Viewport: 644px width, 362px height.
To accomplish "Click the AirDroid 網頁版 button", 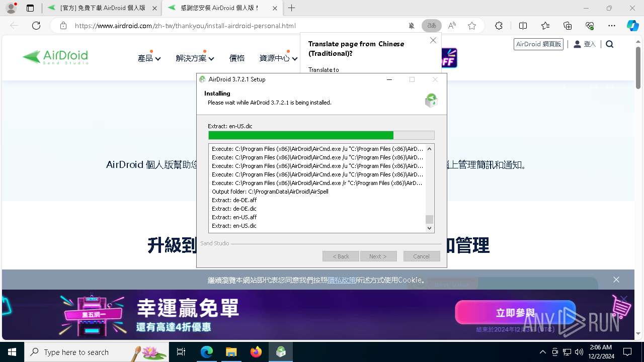I will click(x=538, y=44).
